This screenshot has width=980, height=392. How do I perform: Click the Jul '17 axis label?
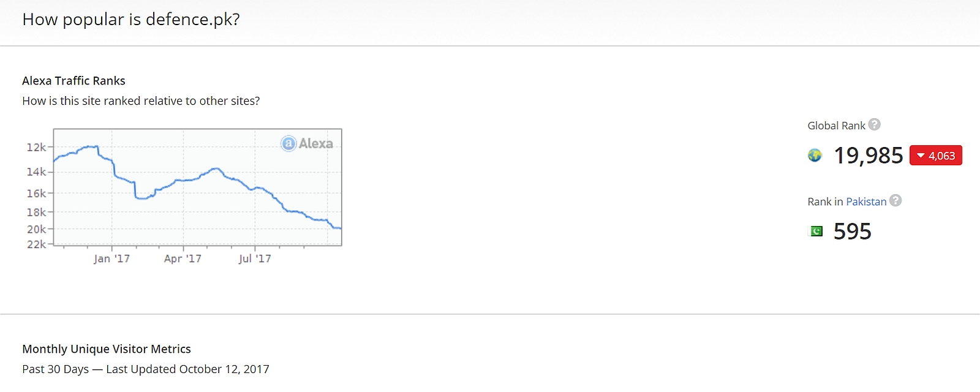255,258
